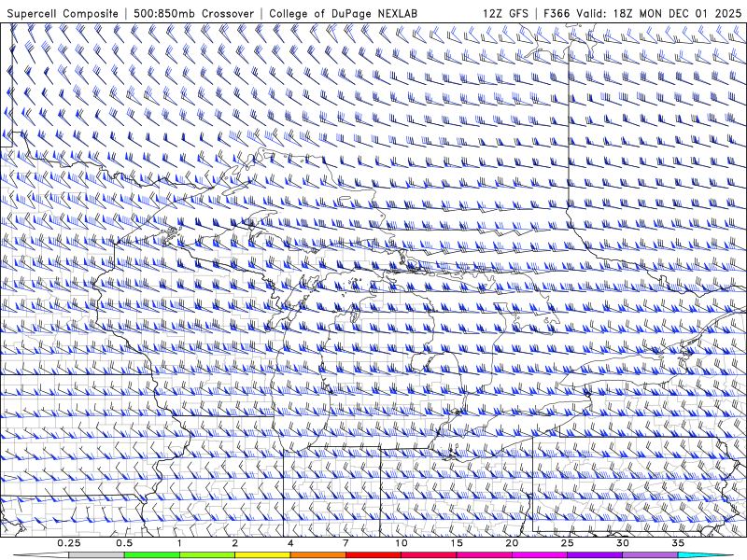Click the 0.5 value on the color scale
This screenshot has height=560, width=747.
(124, 543)
